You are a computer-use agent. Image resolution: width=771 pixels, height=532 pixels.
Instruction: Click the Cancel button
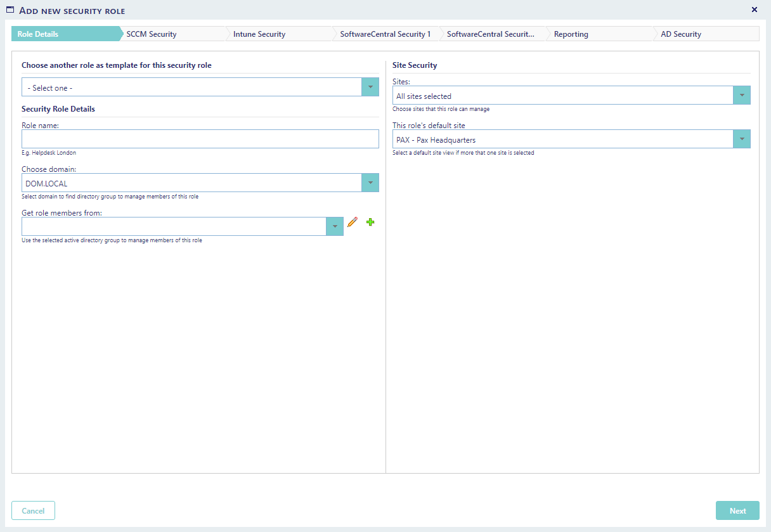tap(33, 510)
